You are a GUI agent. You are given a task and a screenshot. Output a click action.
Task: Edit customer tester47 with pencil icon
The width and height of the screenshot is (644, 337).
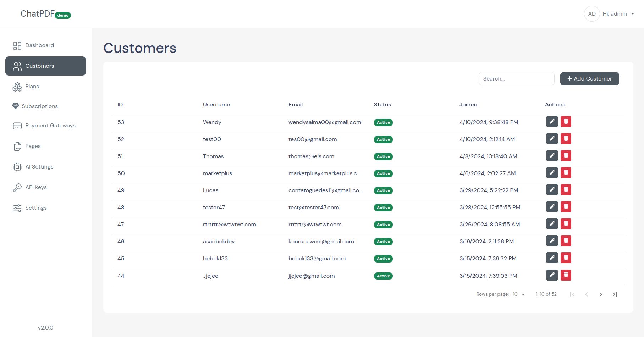(x=552, y=207)
